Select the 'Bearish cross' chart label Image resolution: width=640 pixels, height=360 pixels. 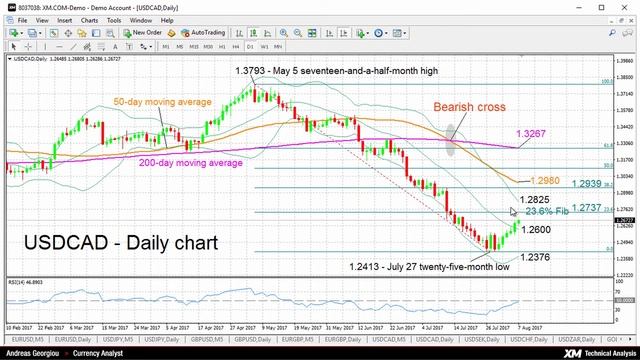pyautogui.click(x=469, y=107)
